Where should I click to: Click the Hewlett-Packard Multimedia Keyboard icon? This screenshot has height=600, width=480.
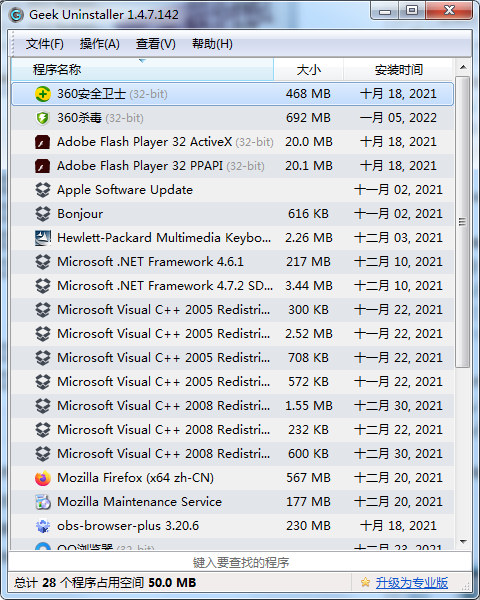coord(43,238)
